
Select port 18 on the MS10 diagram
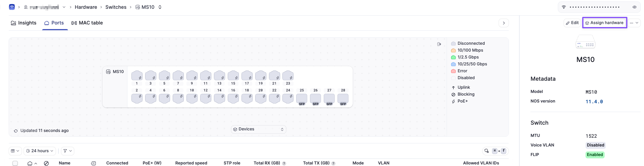247,98
